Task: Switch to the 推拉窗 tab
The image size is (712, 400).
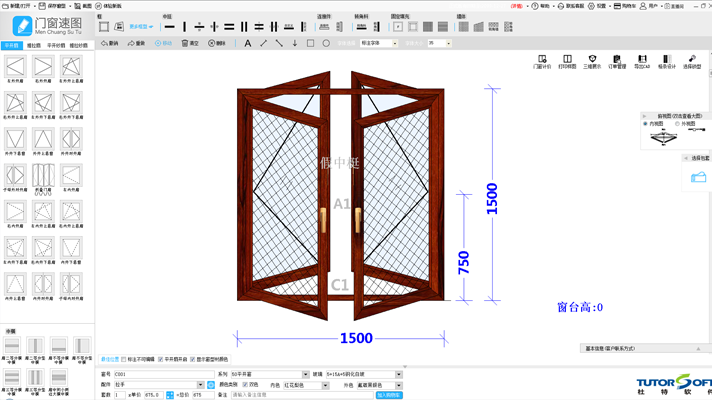Action: [x=34, y=46]
